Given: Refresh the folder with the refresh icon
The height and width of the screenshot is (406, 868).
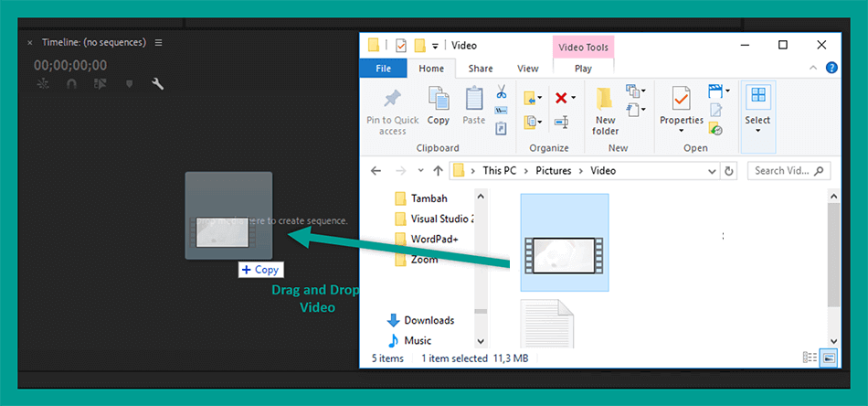Looking at the screenshot, I should click(x=729, y=171).
